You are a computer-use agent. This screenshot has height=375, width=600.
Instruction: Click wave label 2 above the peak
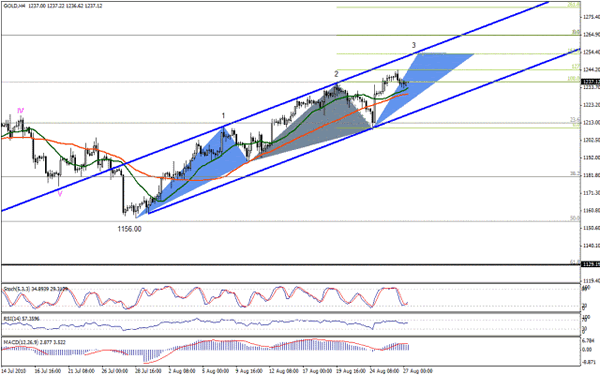tap(336, 74)
